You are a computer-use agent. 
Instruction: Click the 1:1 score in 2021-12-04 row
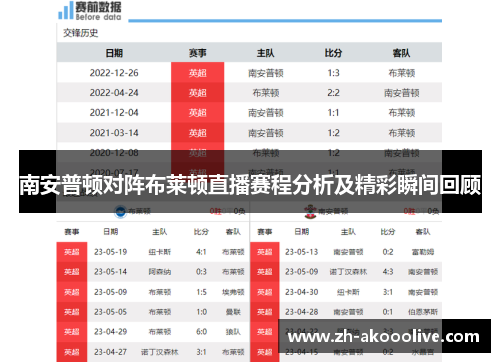point(333,113)
